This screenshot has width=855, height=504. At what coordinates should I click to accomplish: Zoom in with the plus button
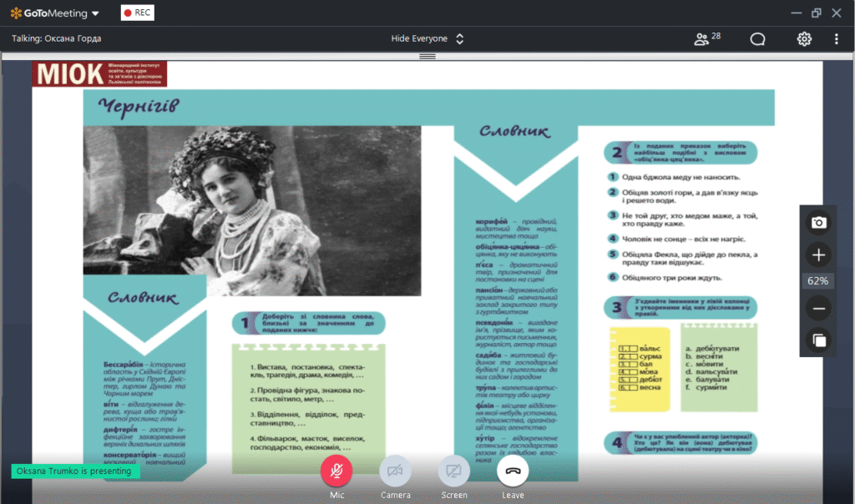(819, 255)
